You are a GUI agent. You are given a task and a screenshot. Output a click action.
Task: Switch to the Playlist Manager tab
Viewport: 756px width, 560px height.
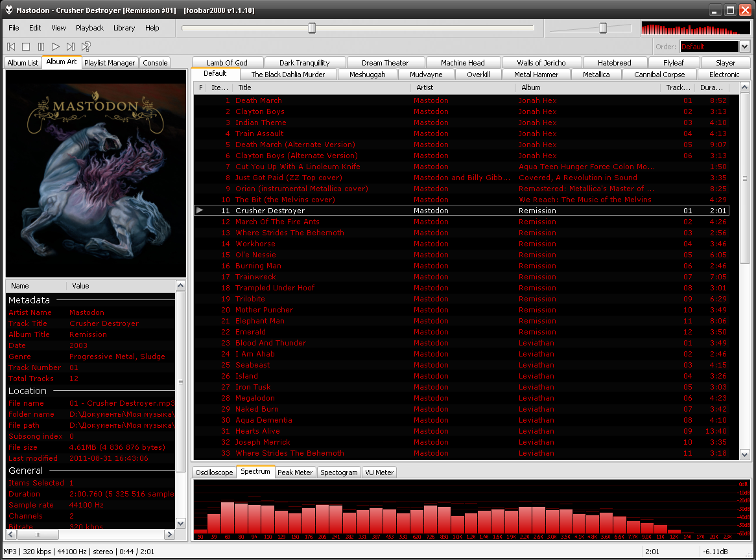[110, 63]
